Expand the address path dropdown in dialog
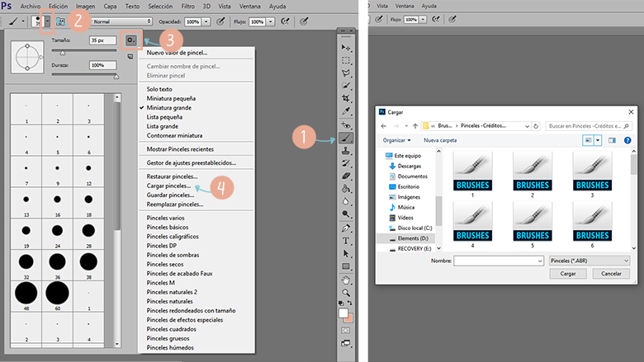Image resolution: width=644 pixels, height=362 pixels. (527, 126)
